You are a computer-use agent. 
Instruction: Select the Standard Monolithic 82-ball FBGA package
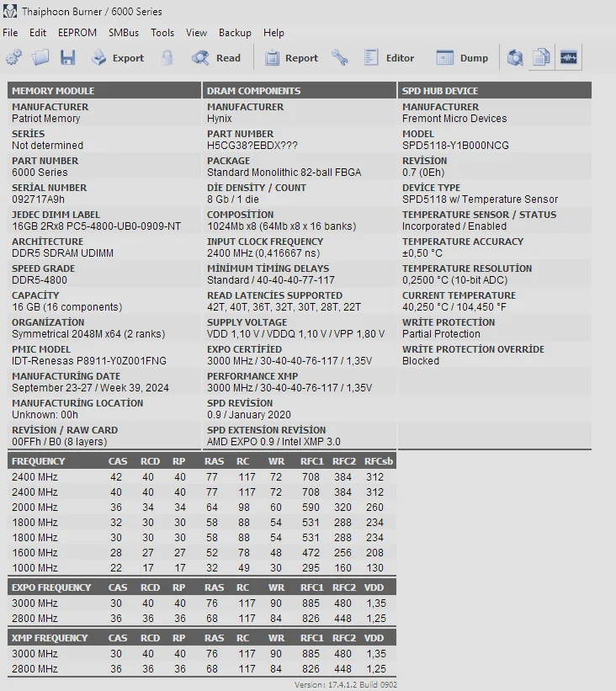pyautogui.click(x=284, y=173)
